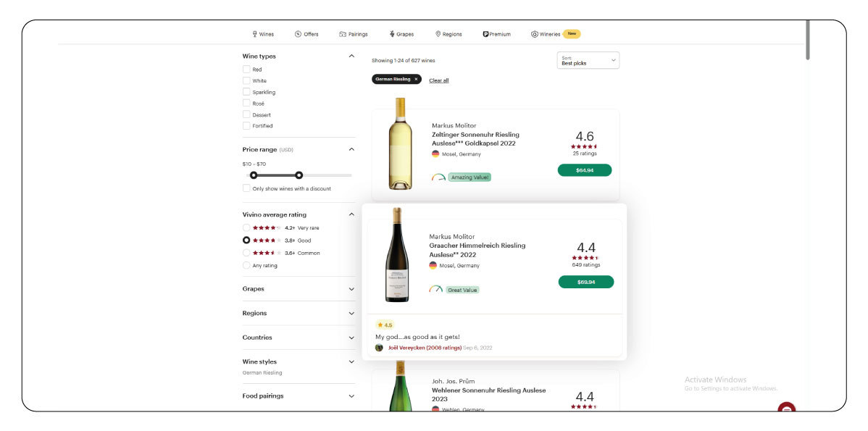The image size is (868, 431).
Task: Open the red chat bubble icon
Action: (x=786, y=409)
